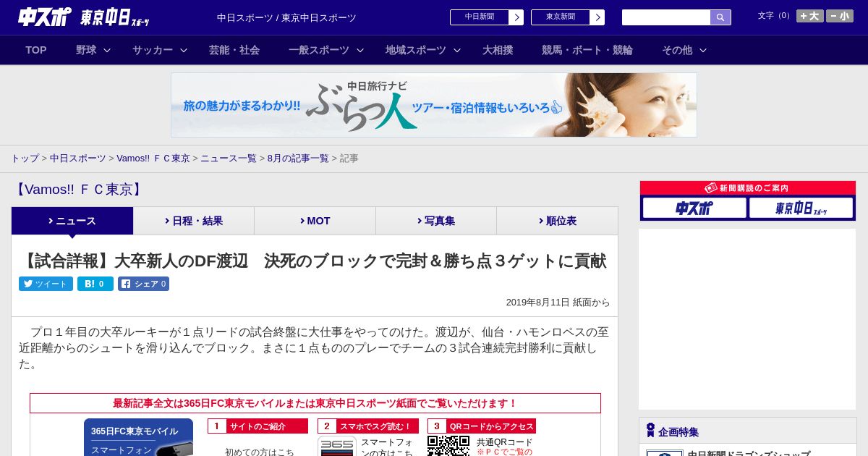
Task: Bookmark article with Hatena B! button
Action: click(x=95, y=284)
